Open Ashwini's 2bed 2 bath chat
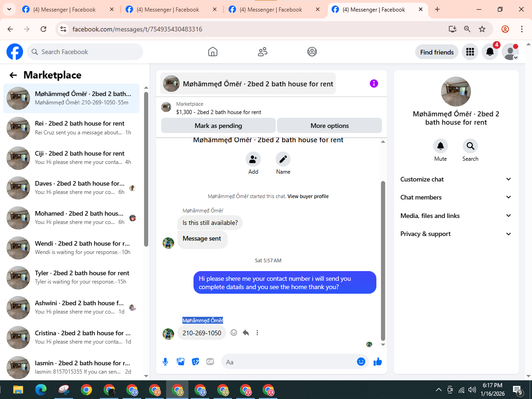 (x=71, y=308)
